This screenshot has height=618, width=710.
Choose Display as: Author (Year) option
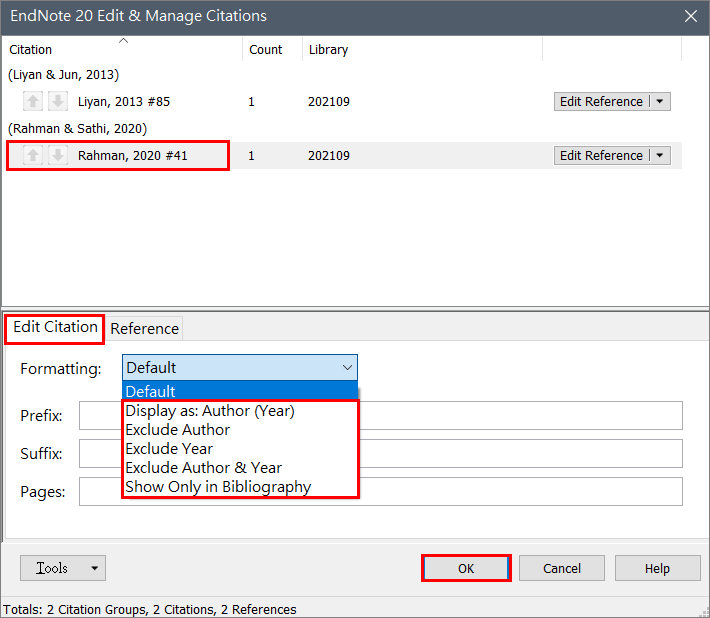pos(240,411)
